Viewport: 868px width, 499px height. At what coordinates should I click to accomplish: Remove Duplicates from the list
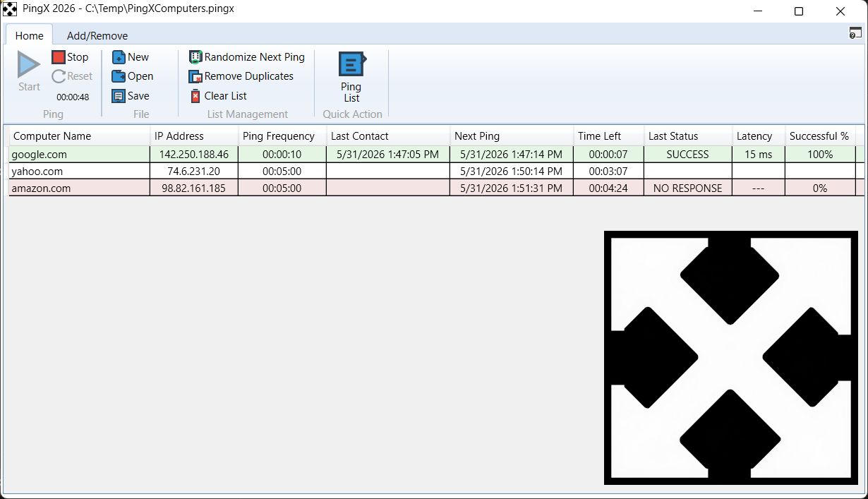pyautogui.click(x=241, y=76)
